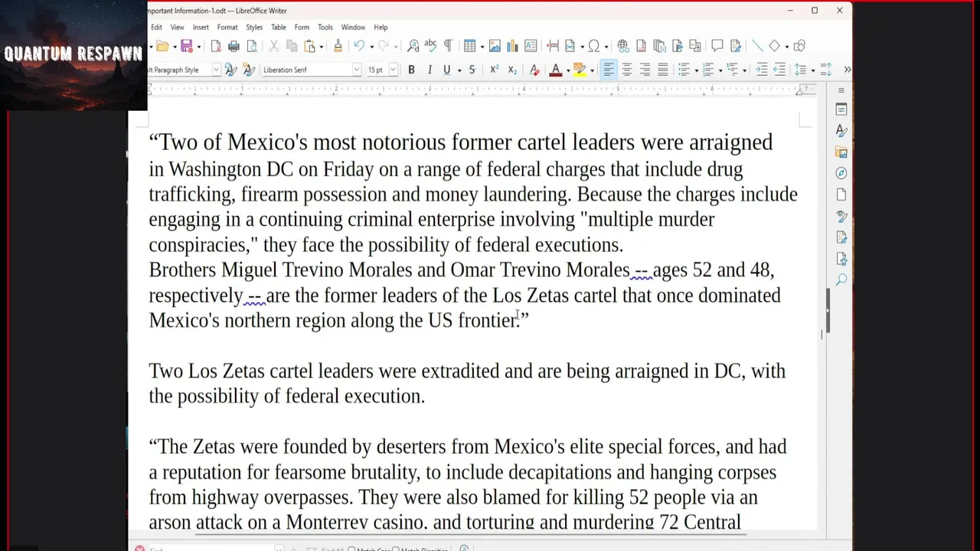Show more formatting toolbar items (chevron)
This screenshot has width=980, height=551.
point(847,70)
